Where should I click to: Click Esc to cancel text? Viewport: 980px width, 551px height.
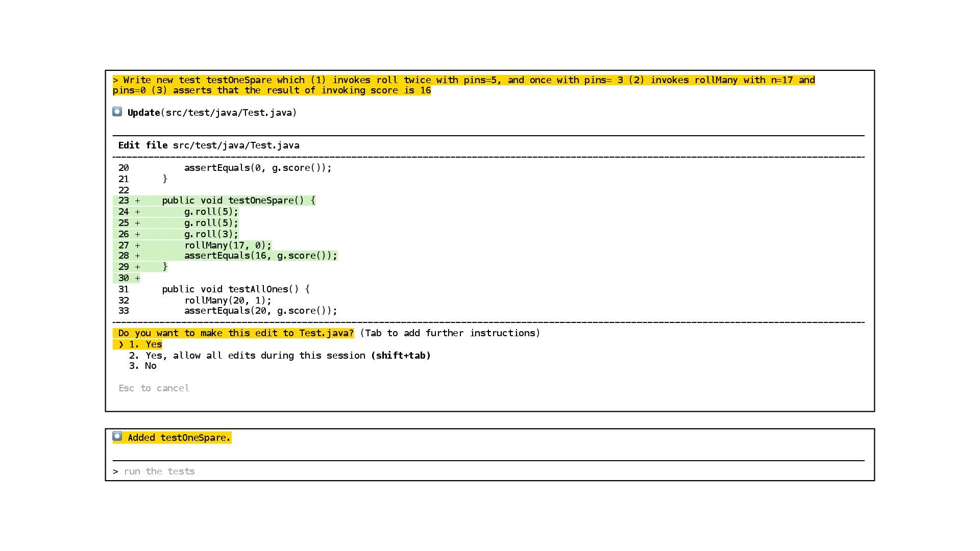pos(154,388)
